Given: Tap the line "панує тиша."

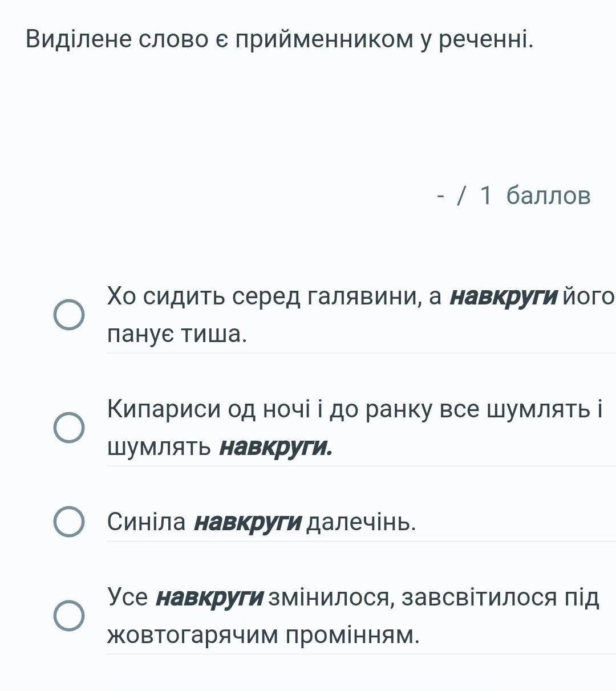Looking at the screenshot, I should (177, 334).
